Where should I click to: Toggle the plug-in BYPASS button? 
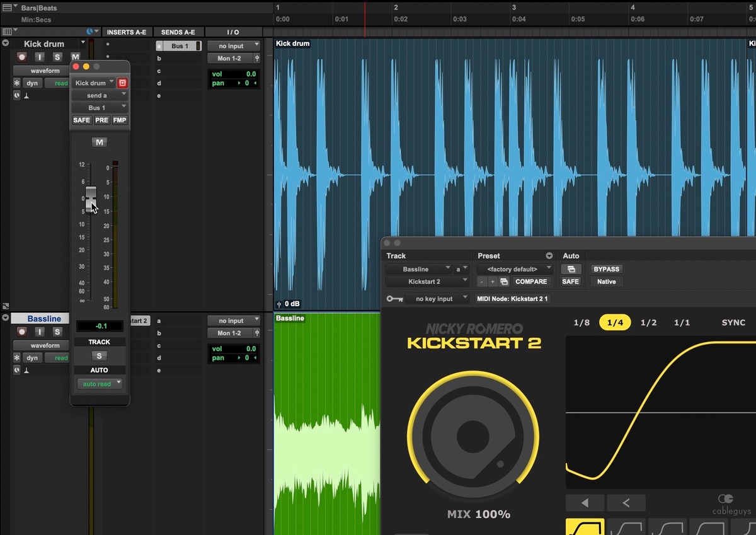click(x=606, y=269)
